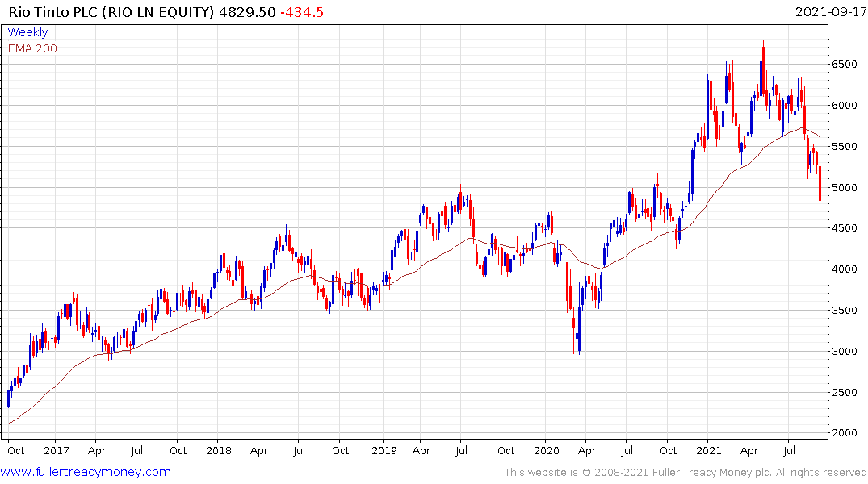Click the 'Weekly' interval label
Viewport: 868px width, 484px height.
click(x=27, y=32)
